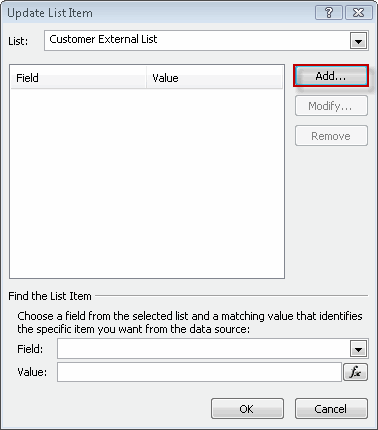Cancel the Update List Item dialog
This screenshot has width=378, height=430.
click(x=331, y=409)
